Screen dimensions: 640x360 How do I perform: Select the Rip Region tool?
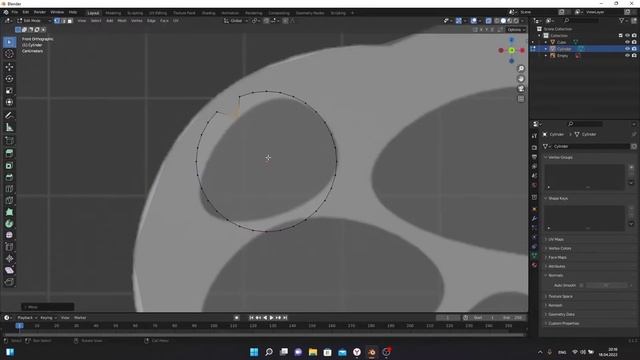(x=9, y=282)
